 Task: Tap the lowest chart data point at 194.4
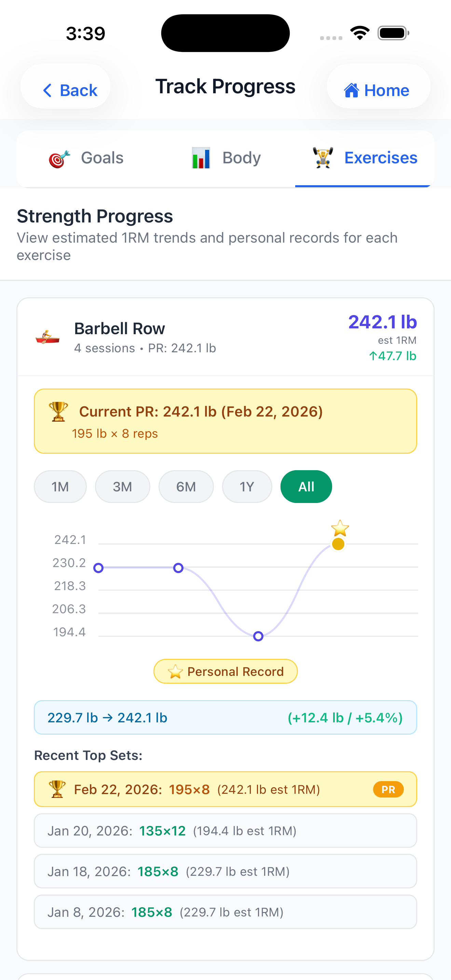pos(258,636)
